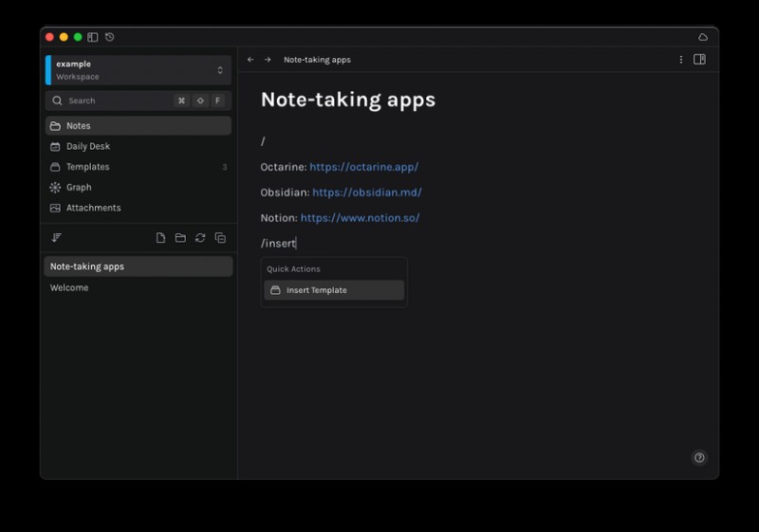Go to Templates section

tap(139, 167)
